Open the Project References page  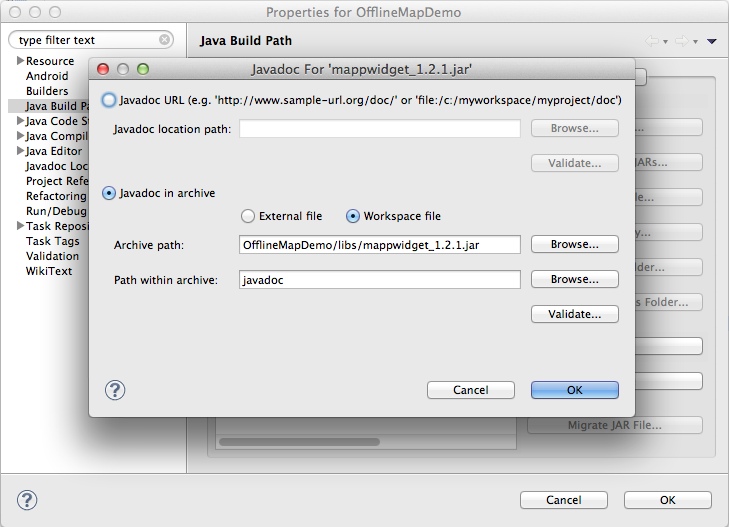[57, 181]
